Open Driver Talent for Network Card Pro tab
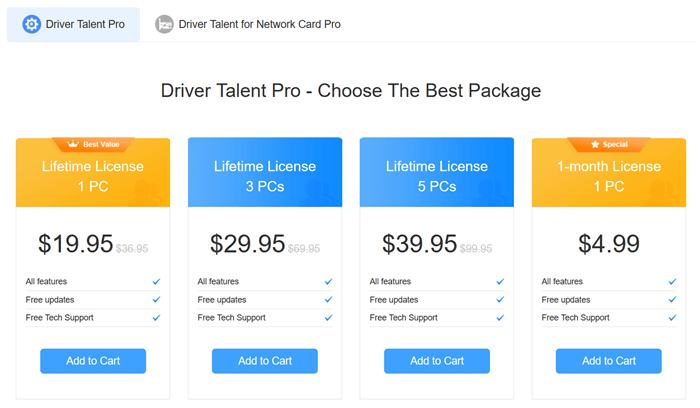 pyautogui.click(x=248, y=24)
